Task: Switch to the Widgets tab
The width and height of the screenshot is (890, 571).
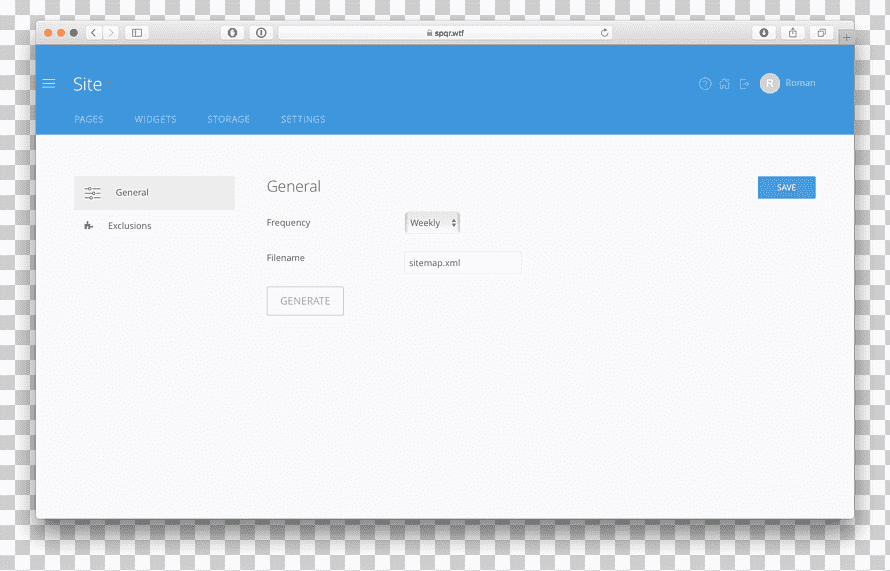Action: (x=156, y=119)
